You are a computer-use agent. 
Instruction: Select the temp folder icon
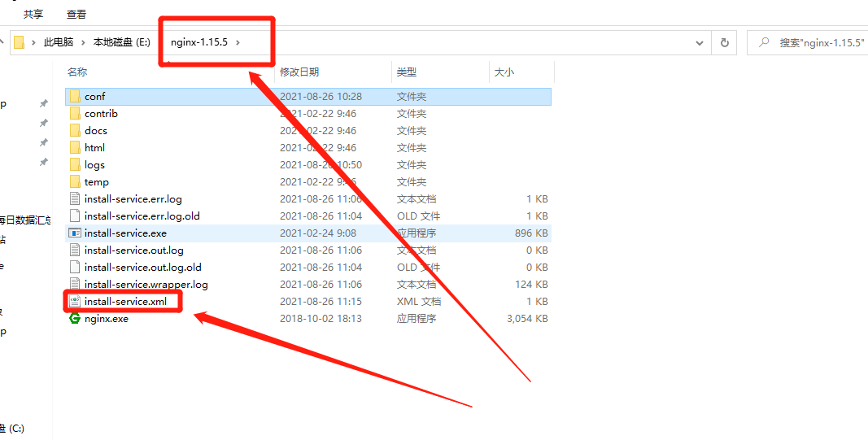click(x=76, y=182)
